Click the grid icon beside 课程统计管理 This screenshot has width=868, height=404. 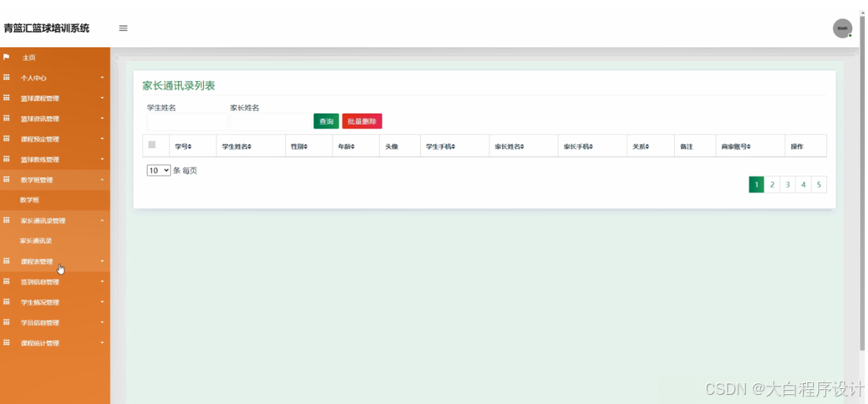(x=7, y=342)
